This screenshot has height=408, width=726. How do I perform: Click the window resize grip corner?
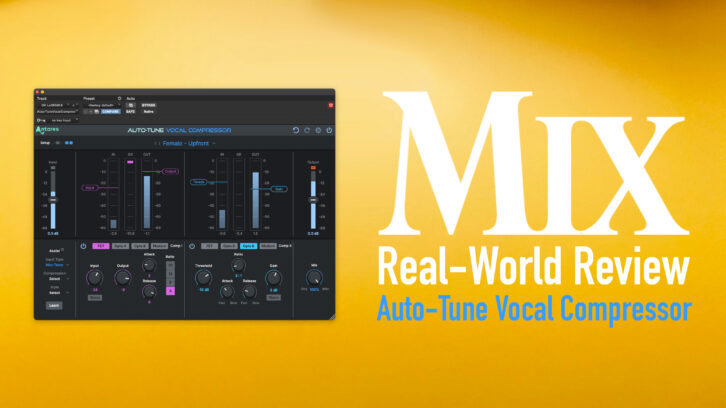coord(332,317)
